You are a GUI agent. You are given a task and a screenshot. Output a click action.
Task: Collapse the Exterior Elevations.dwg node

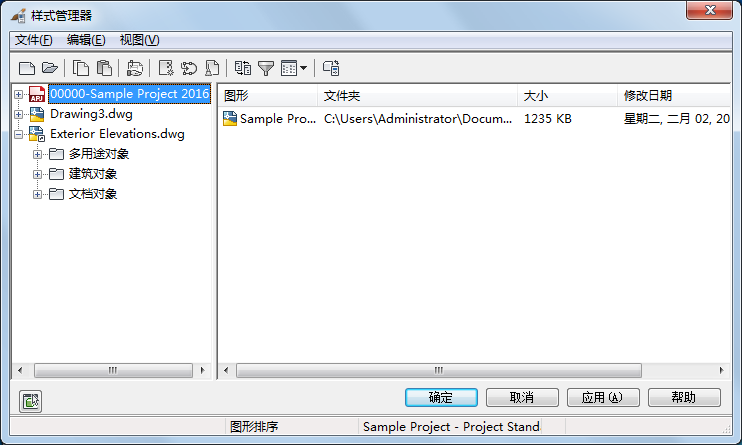[x=18, y=134]
